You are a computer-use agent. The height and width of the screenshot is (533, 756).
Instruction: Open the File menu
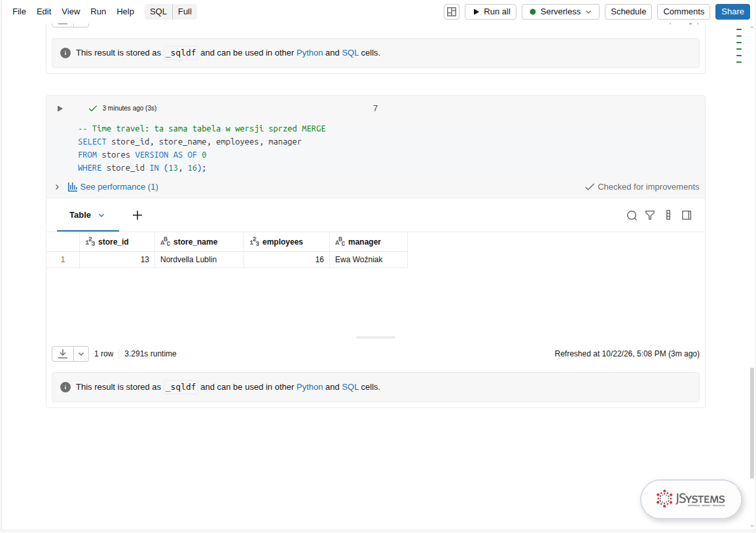coord(19,12)
